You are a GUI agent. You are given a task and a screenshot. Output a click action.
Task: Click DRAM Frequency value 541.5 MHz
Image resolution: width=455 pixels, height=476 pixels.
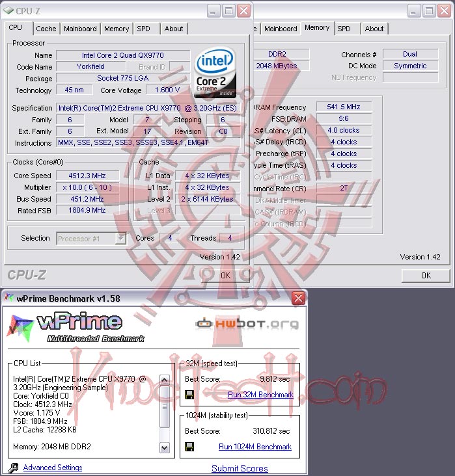(x=344, y=107)
